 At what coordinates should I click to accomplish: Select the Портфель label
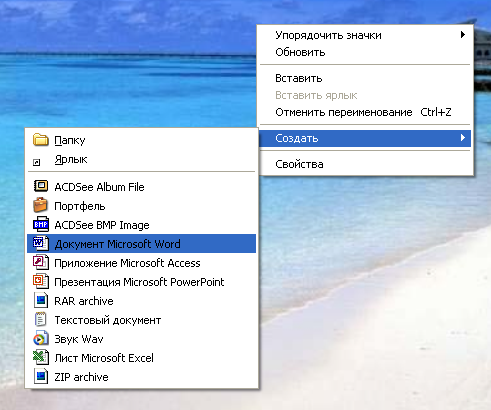tap(80, 206)
